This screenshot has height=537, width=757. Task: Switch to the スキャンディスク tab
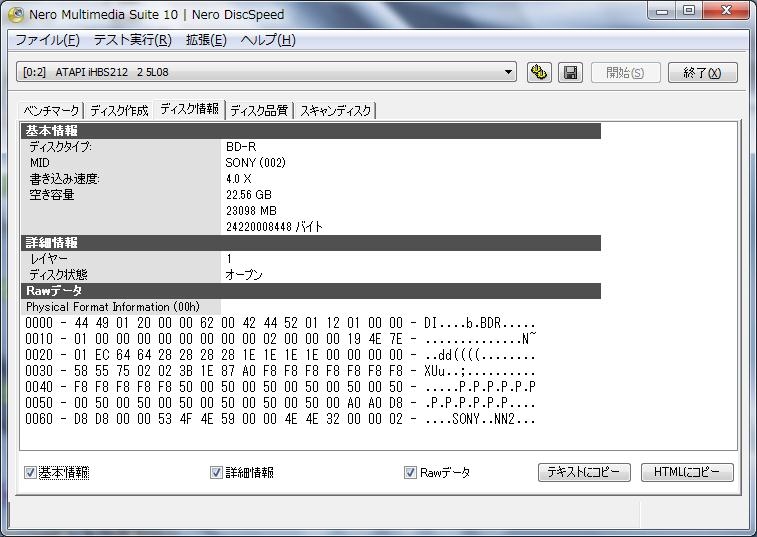point(336,111)
